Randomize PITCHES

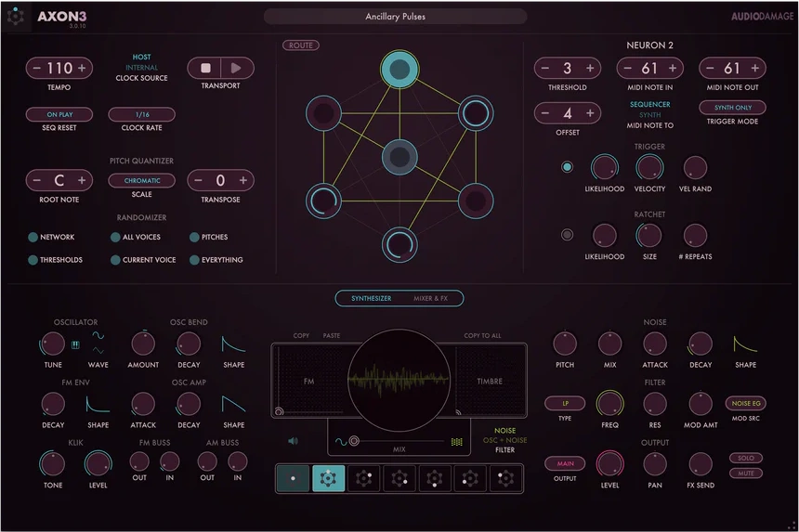209,238
